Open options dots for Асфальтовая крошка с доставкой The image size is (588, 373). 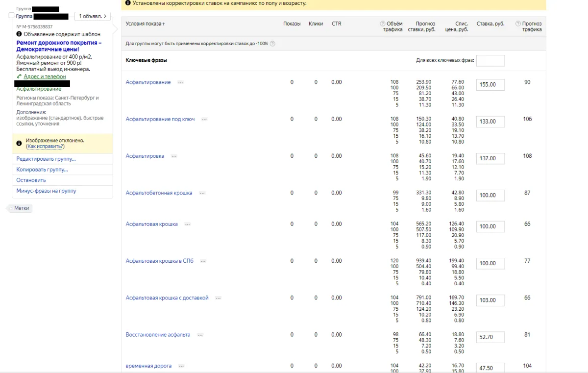[x=218, y=298]
